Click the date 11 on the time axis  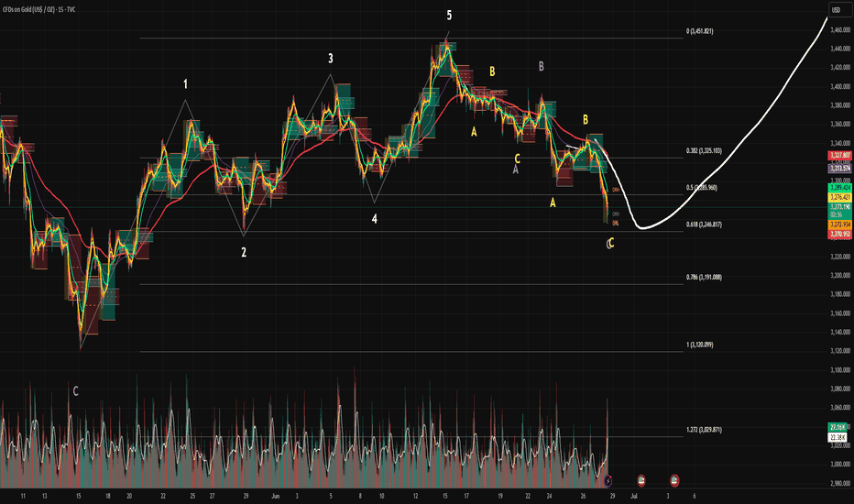(x=23, y=497)
